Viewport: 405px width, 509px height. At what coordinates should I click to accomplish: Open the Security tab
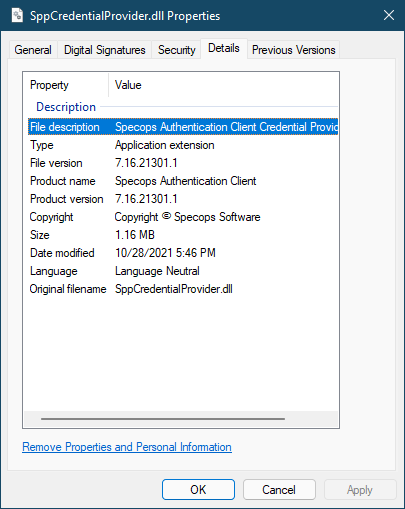pyautogui.click(x=177, y=50)
